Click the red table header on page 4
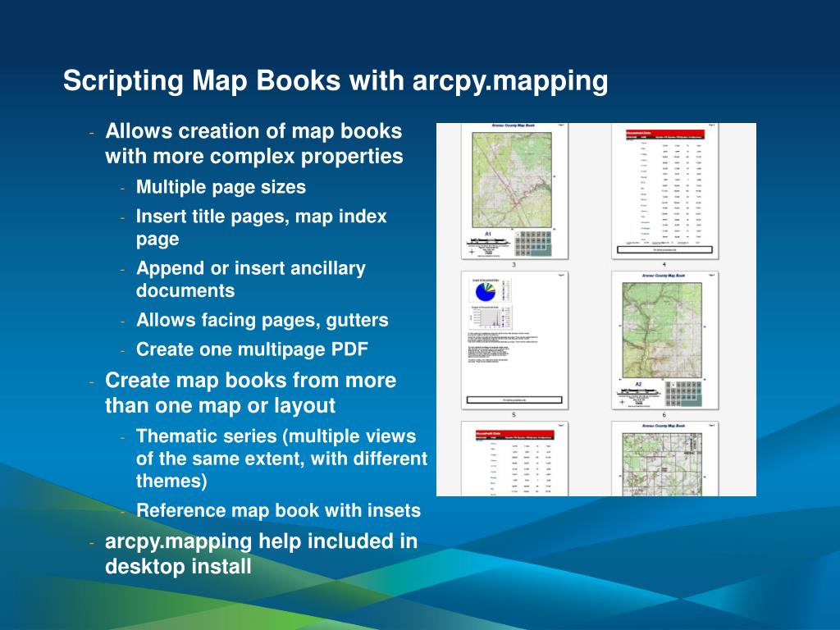 click(x=664, y=134)
